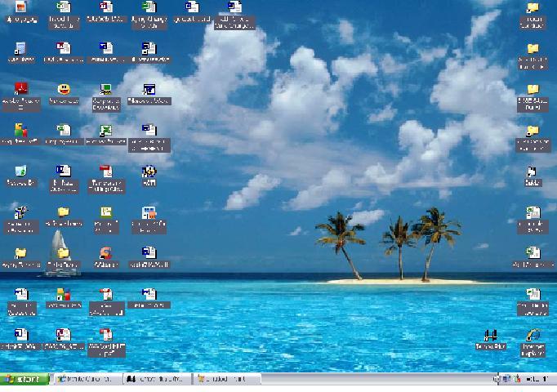The height and width of the screenshot is (392, 557).
Task: Open the folder in the top-right corner
Action: [x=532, y=9]
